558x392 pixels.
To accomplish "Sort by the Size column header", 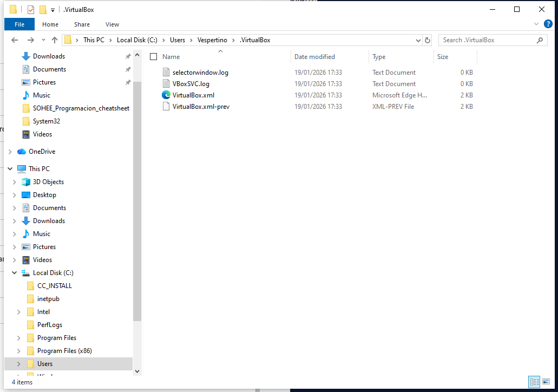I will (443, 57).
